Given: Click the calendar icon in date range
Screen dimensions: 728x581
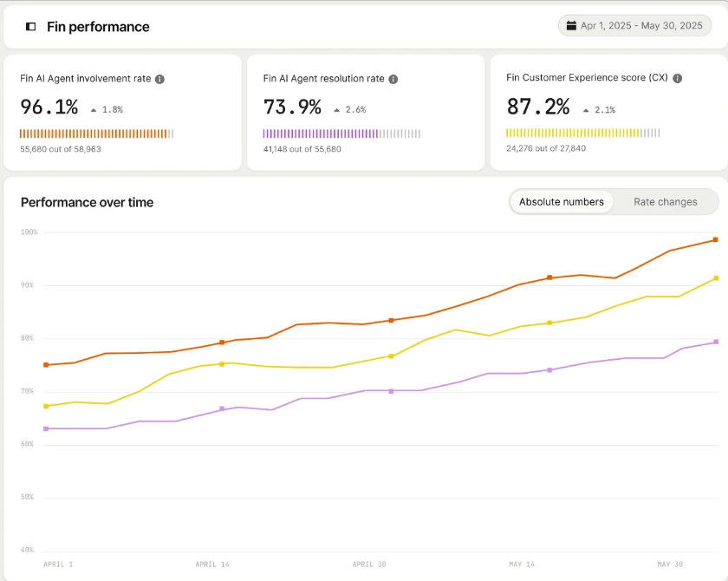Looking at the screenshot, I should click(571, 26).
